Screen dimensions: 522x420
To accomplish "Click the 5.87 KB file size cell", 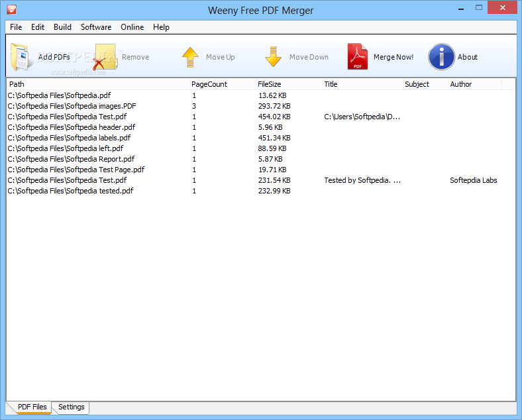I will (270, 159).
